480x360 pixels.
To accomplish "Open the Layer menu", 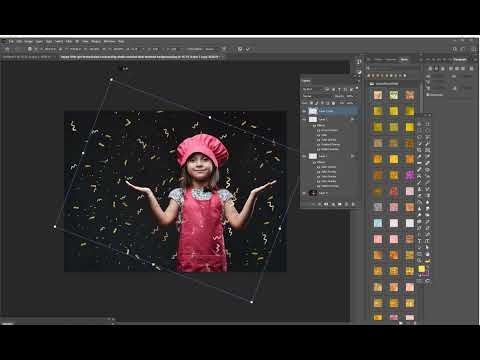I will click(x=39, y=41).
